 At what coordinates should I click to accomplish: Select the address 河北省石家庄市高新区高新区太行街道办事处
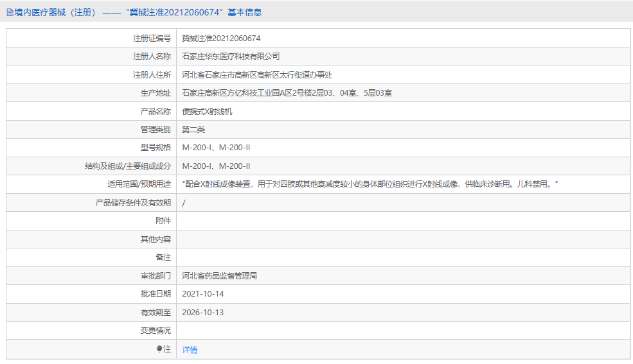click(x=257, y=75)
